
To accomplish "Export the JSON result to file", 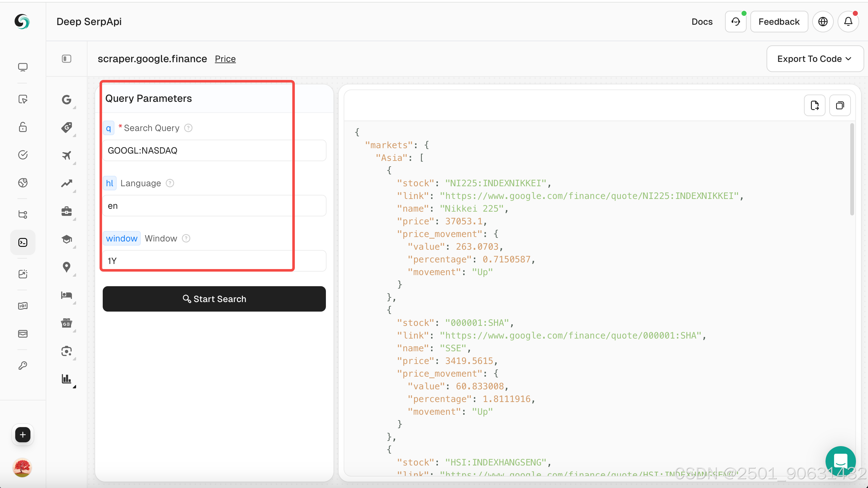I will pyautogui.click(x=814, y=106).
